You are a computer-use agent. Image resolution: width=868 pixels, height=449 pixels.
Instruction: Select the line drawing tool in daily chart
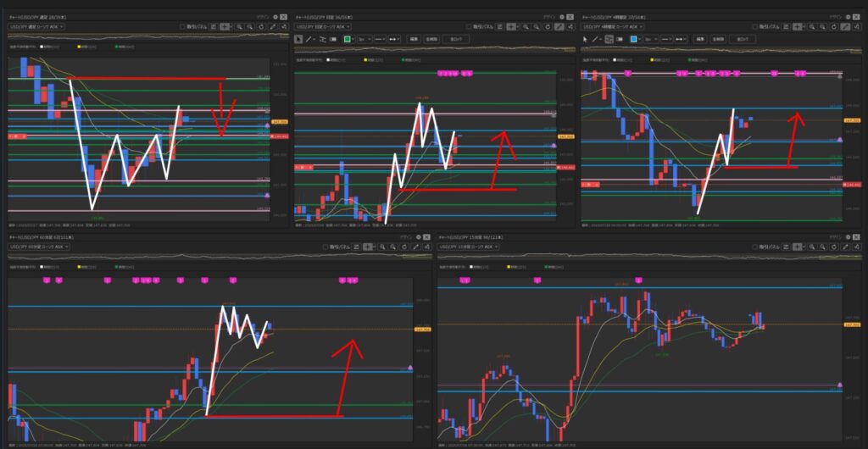tap(309, 39)
